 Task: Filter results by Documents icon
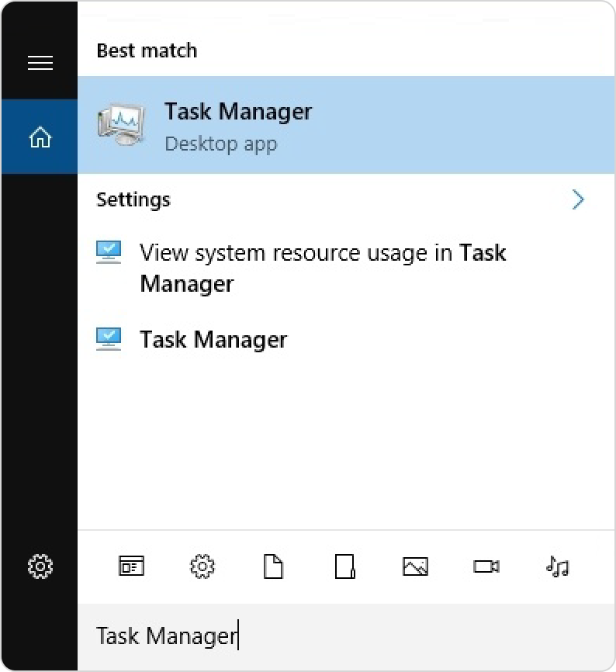point(273,566)
